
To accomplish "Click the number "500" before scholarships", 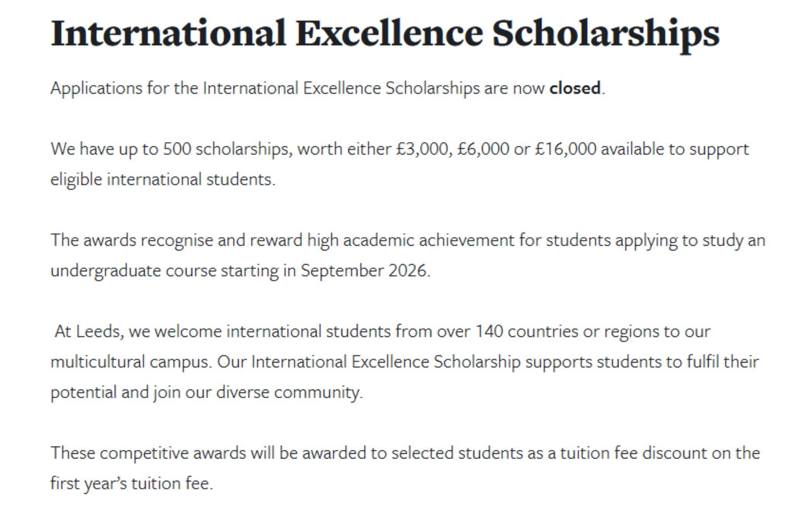I will click(177, 149).
